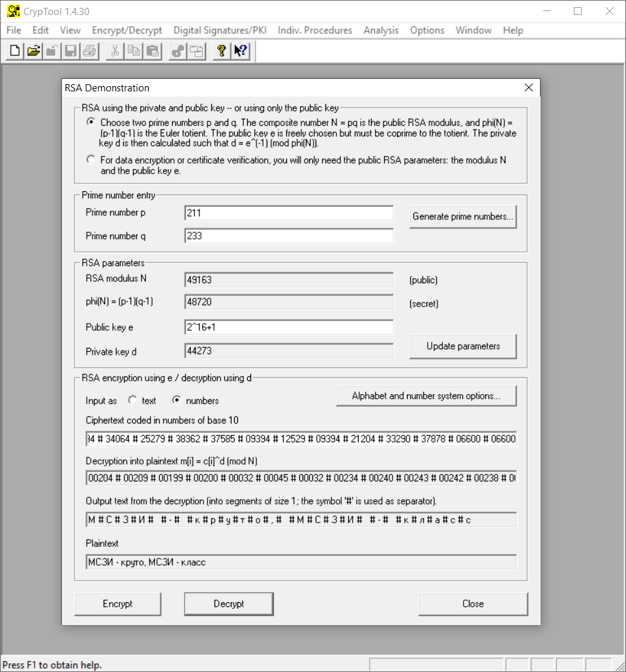The image size is (626, 672).
Task: Set Input as numbers radio button
Action: [x=176, y=400]
